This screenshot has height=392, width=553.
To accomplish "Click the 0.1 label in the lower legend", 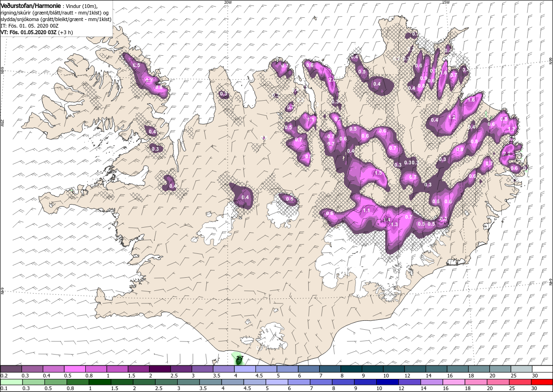I will coord(4,389).
